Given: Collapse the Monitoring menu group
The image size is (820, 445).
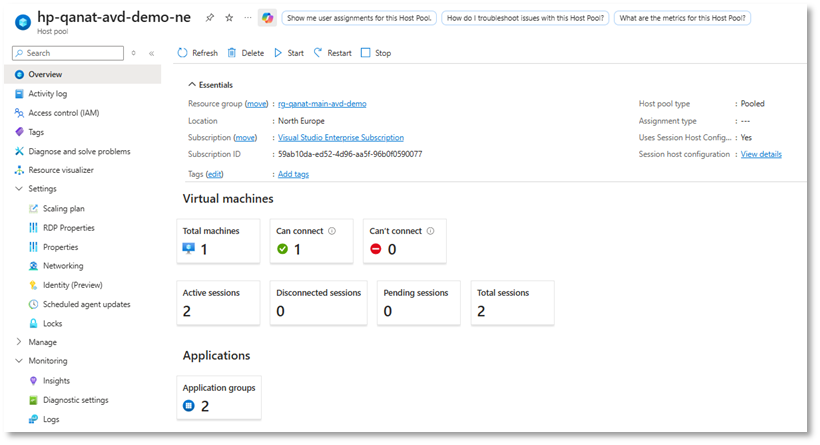Looking at the screenshot, I should pyautogui.click(x=19, y=361).
